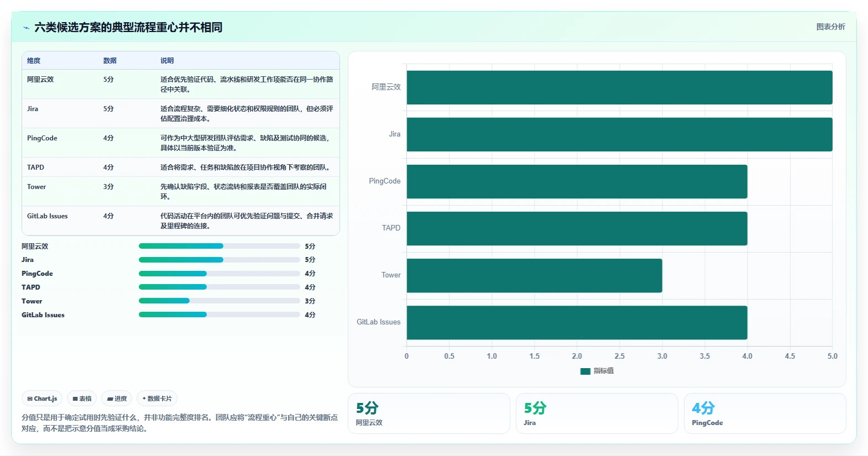This screenshot has height=456, width=868.
Task: Click the TAPD chart bar
Action: tap(577, 228)
